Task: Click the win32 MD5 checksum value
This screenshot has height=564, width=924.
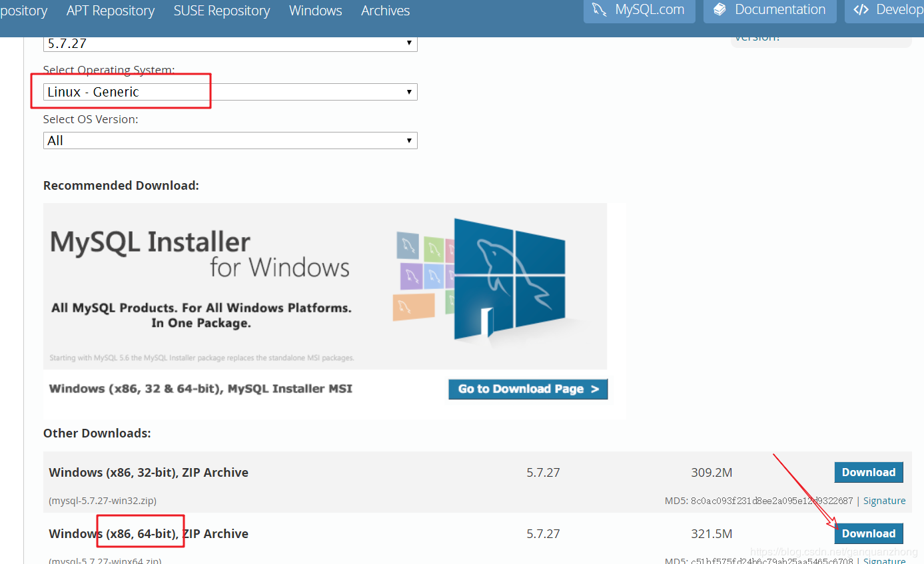Action: click(773, 501)
